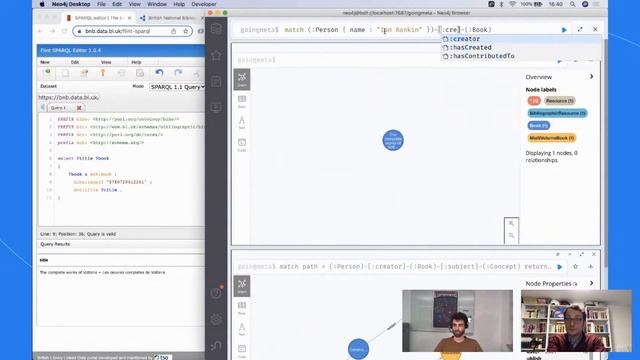Switch top result frame to Graph view

242,79
